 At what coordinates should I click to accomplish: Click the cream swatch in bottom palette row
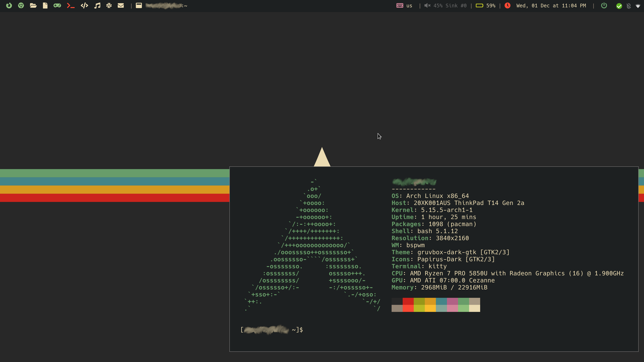474,308
